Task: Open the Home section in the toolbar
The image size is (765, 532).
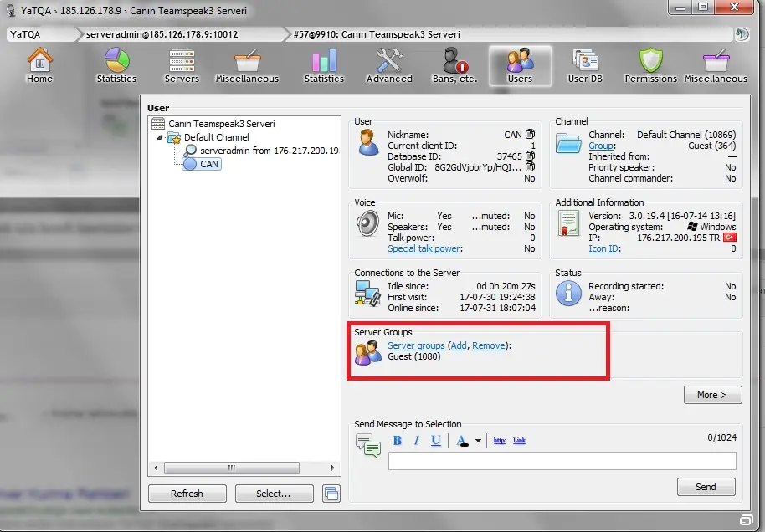Action: click(x=39, y=66)
